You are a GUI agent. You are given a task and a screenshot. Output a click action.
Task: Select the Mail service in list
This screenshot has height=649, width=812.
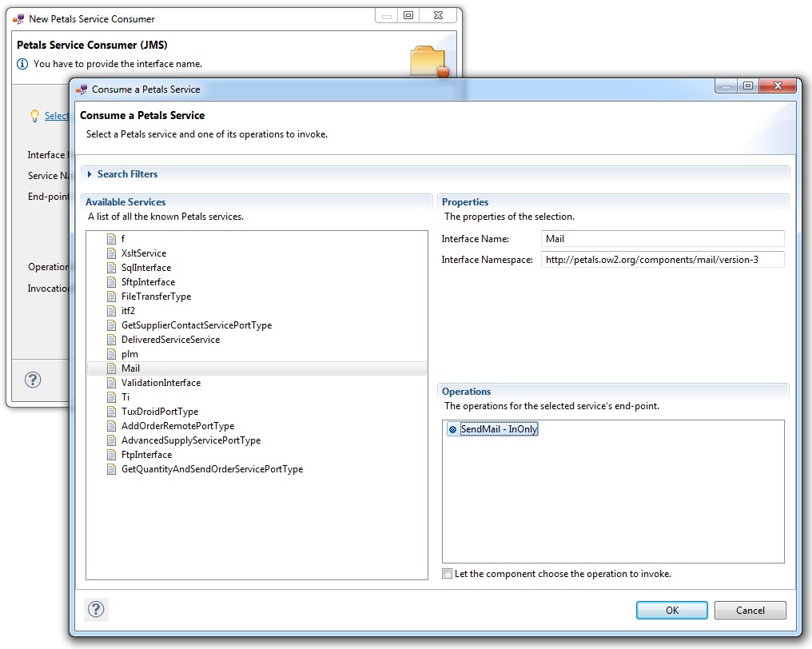[x=130, y=368]
